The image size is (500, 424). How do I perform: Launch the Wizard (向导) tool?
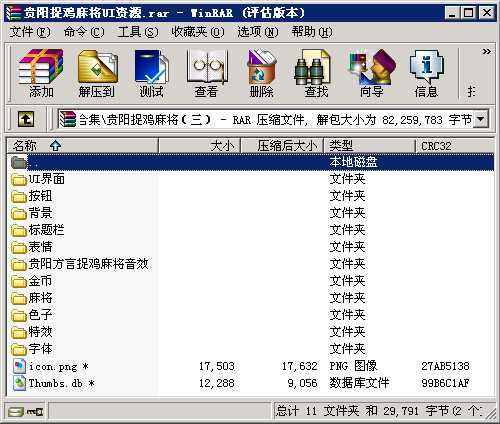pos(371,73)
